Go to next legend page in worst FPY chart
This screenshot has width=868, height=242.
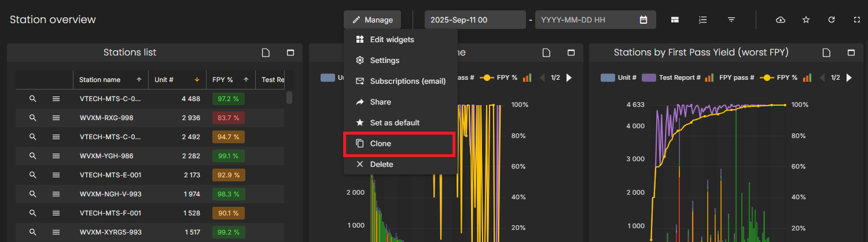pos(849,77)
